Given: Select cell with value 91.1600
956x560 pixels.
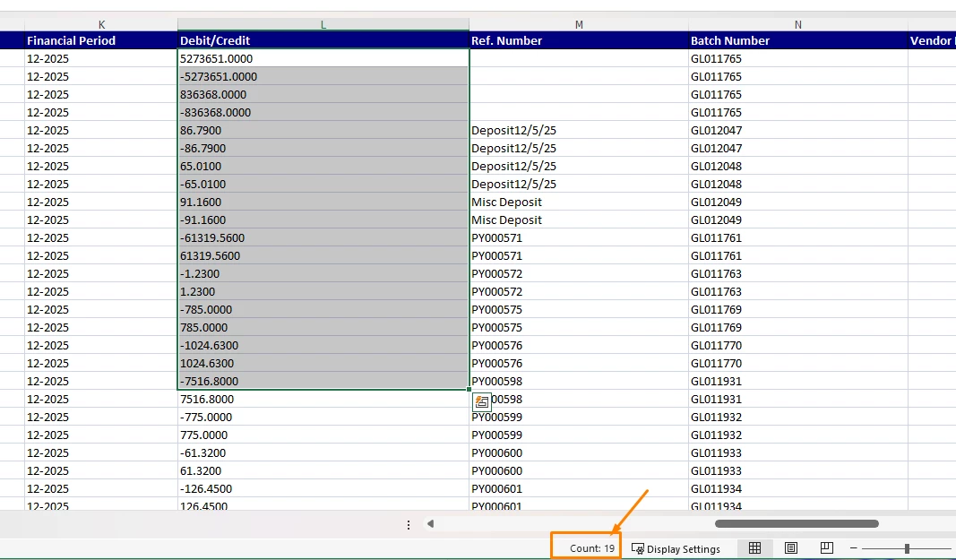Looking at the screenshot, I should click(x=323, y=202).
